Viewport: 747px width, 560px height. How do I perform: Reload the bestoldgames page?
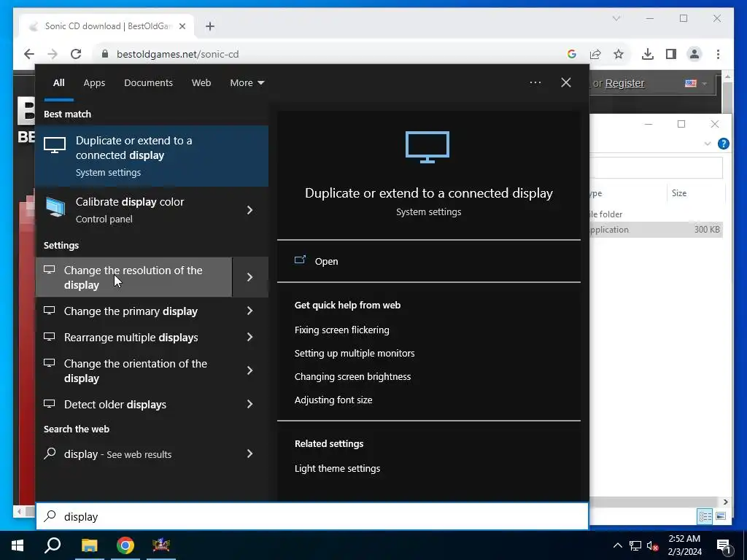pyautogui.click(x=76, y=54)
